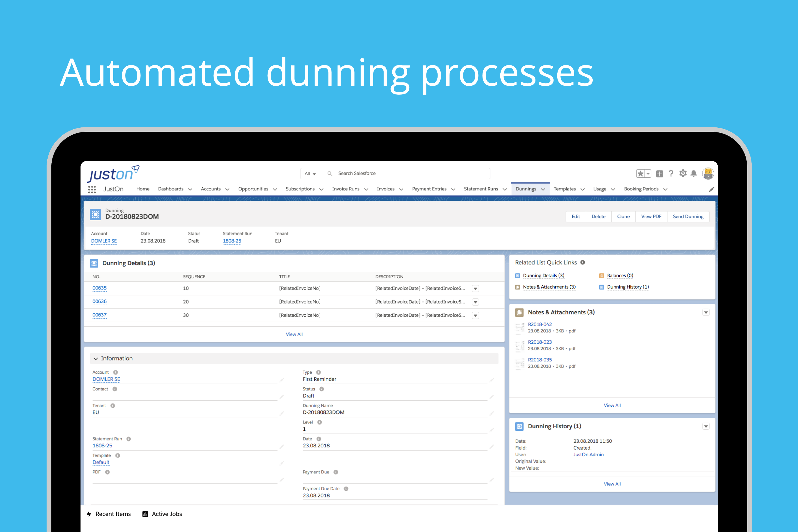Open Statement Run 1808-25 in header
The image size is (798, 532).
click(x=232, y=241)
